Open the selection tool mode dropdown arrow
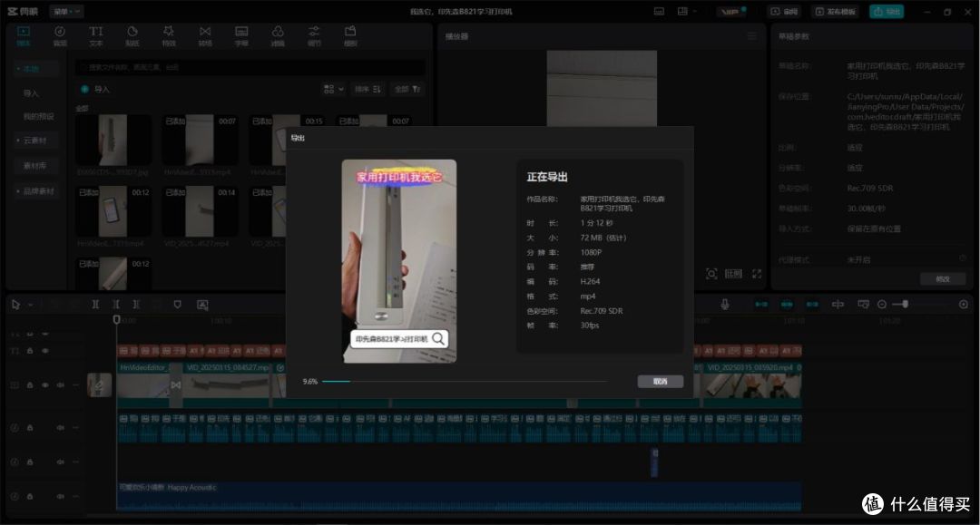This screenshot has width=980, height=525. (30, 305)
